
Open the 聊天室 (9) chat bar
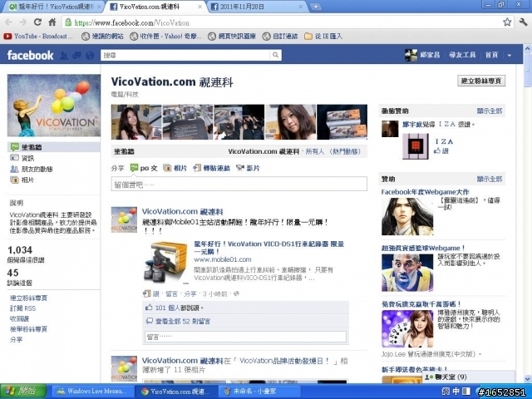(x=469, y=377)
